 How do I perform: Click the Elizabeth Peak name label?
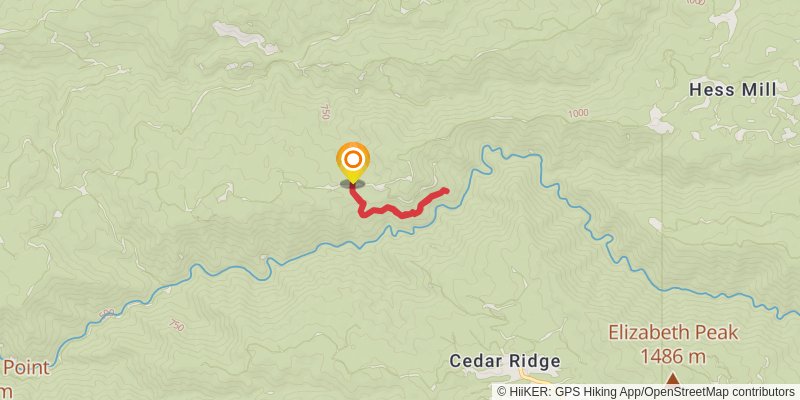[x=673, y=333]
